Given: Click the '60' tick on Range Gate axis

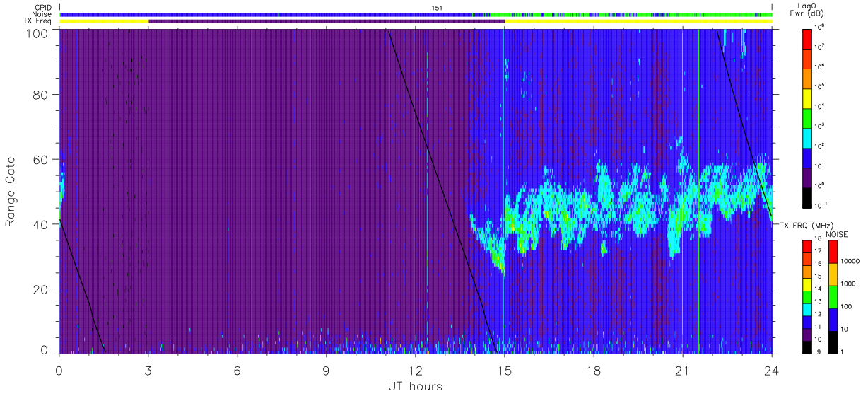Looking at the screenshot, I should click(41, 160).
